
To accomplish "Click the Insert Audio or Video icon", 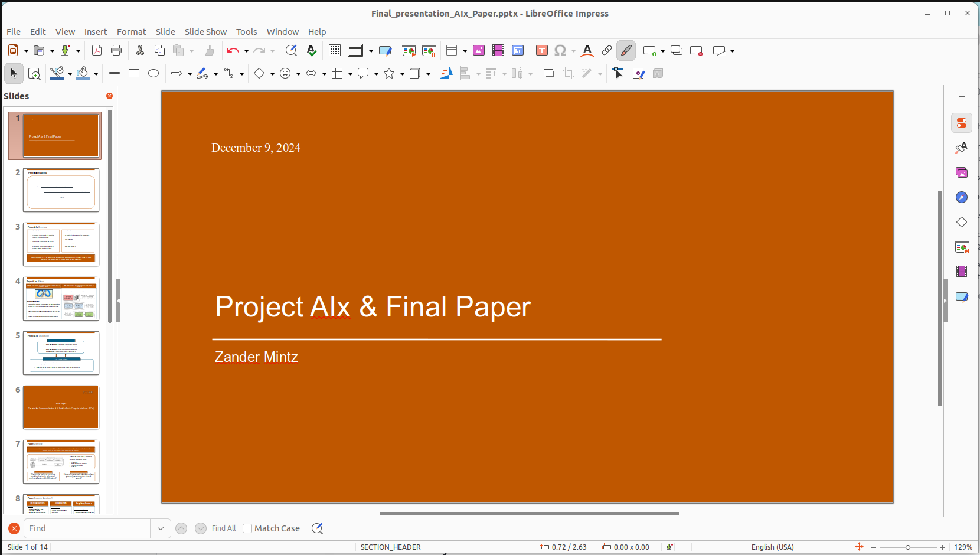I will coord(498,51).
